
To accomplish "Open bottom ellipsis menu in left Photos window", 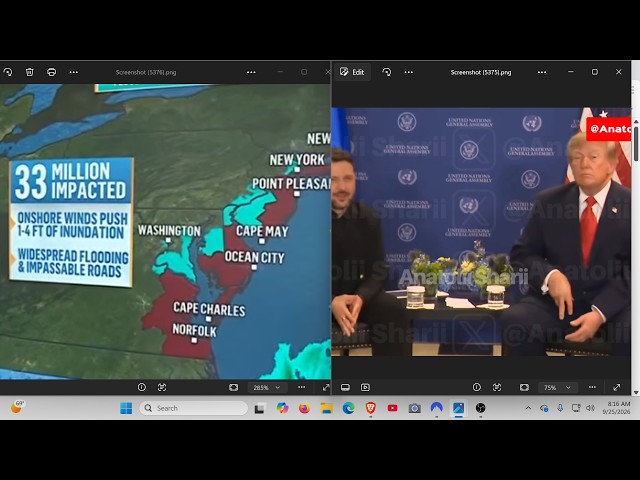I will click(302, 387).
